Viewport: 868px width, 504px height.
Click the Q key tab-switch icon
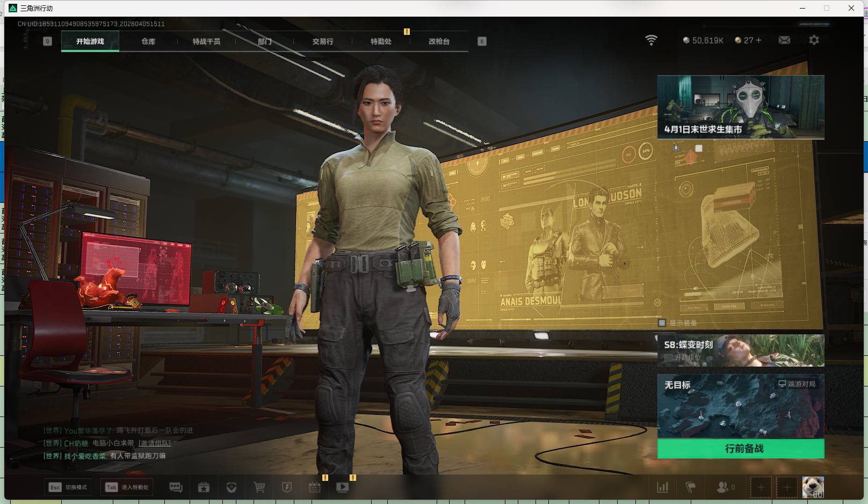pyautogui.click(x=47, y=41)
